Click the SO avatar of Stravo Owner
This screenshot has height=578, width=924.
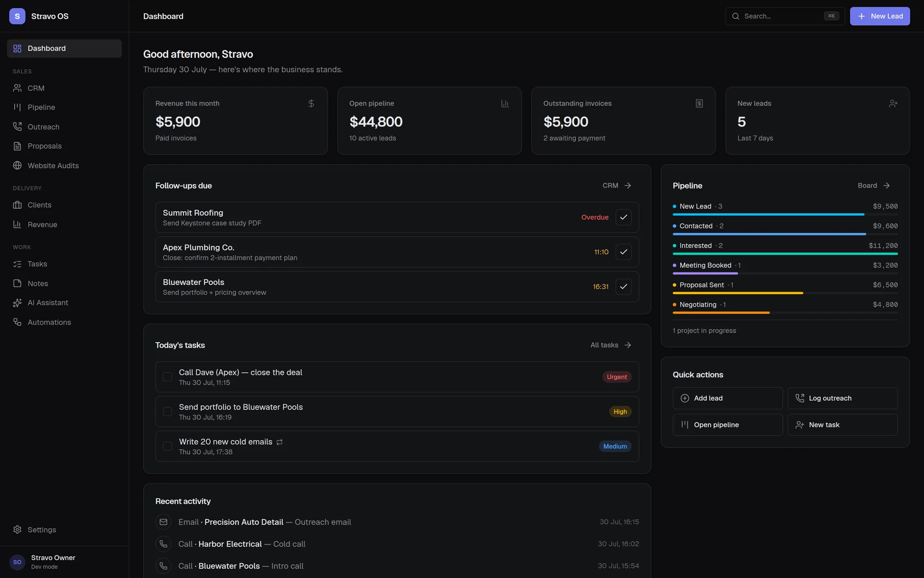coord(17,562)
